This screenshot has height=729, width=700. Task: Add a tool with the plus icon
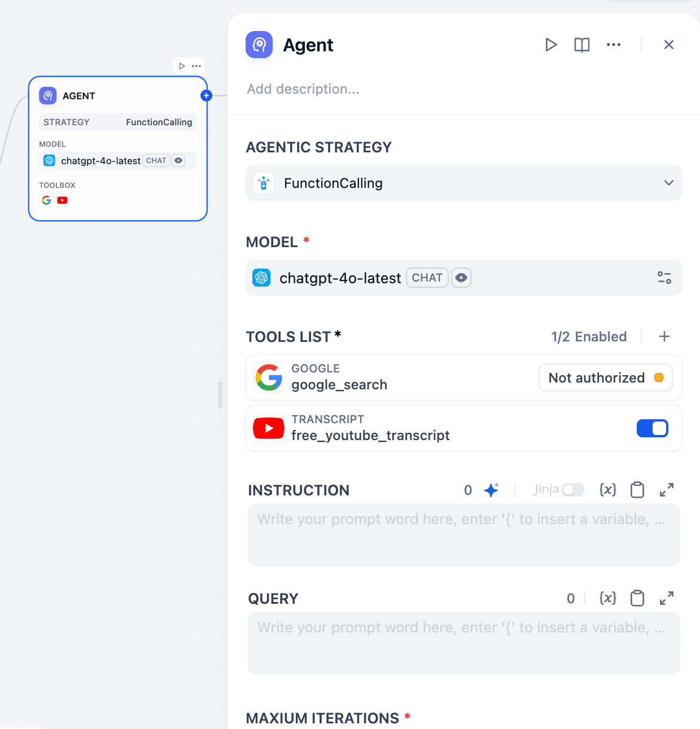tap(664, 336)
